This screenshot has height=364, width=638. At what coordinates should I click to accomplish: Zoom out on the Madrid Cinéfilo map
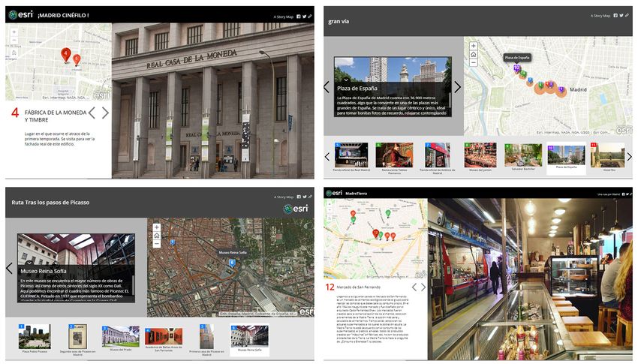[14, 40]
